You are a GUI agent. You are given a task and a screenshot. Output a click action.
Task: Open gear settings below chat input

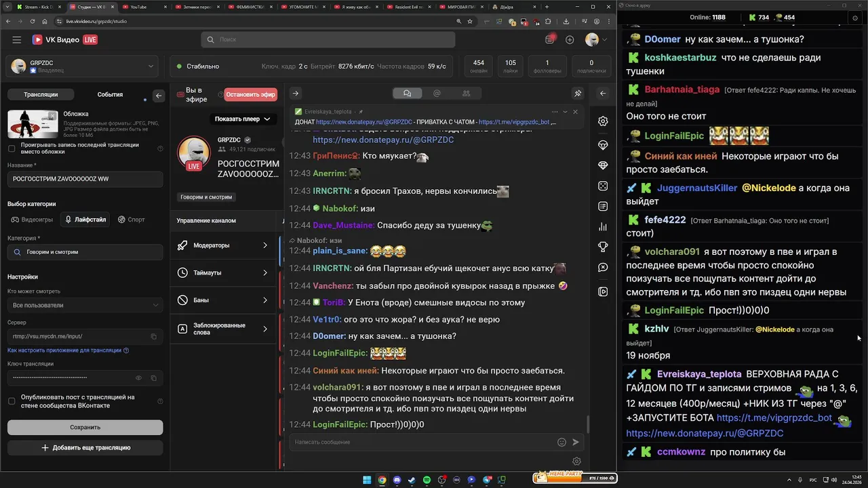tap(576, 462)
